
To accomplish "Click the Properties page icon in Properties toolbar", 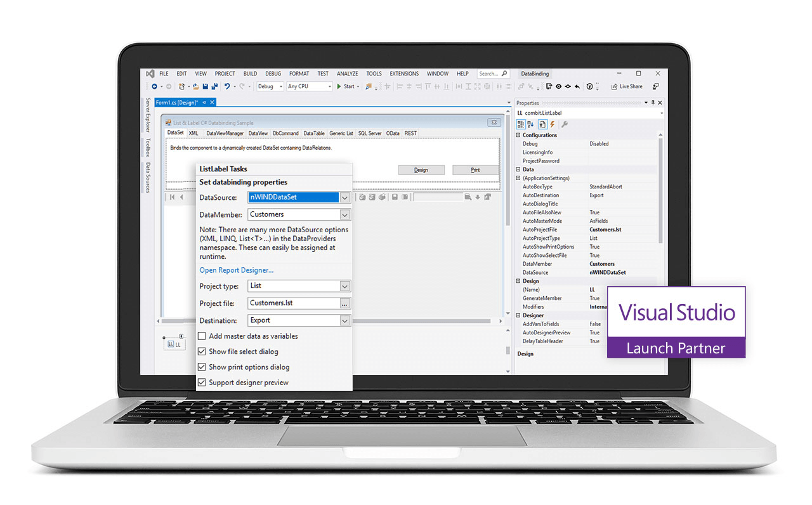I will pyautogui.click(x=542, y=124).
